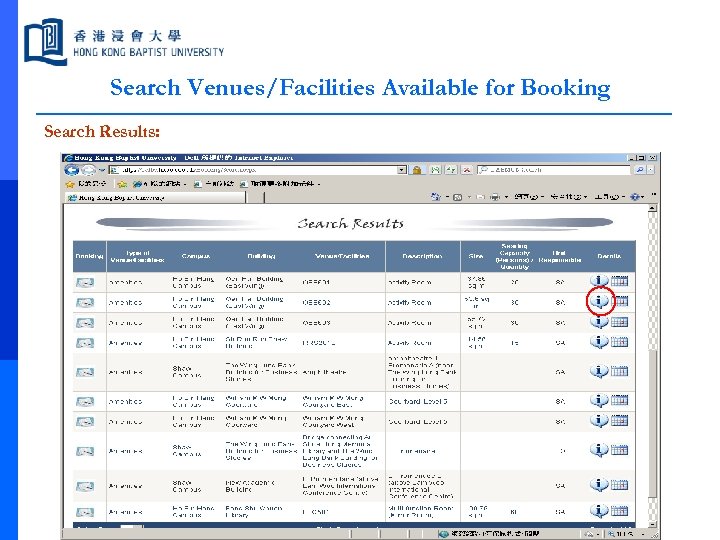This screenshot has height=540, width=720.
Task: Book the Courtyard East venue
Action: tap(85, 402)
